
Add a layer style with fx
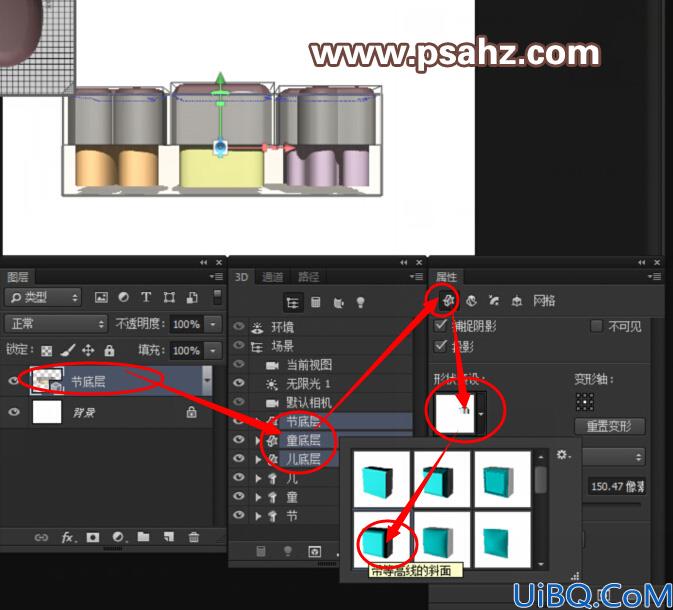(68, 537)
